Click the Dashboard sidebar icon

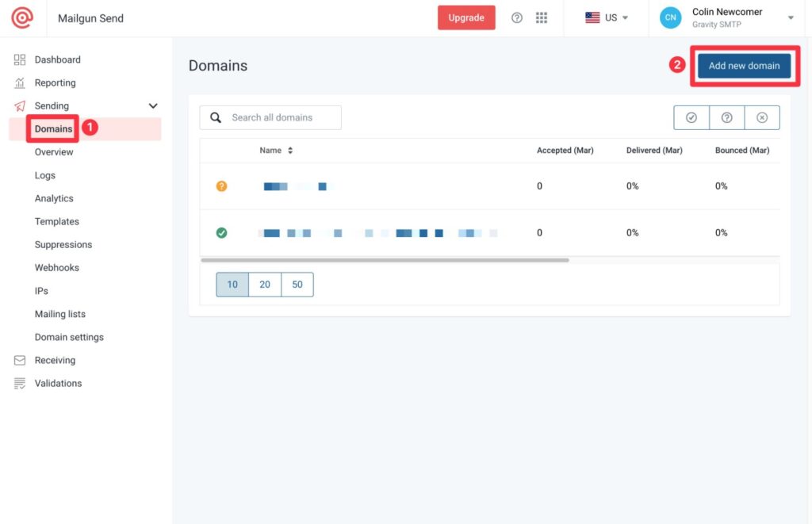(20, 59)
